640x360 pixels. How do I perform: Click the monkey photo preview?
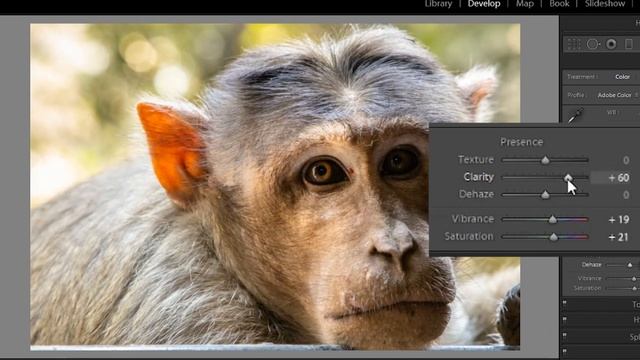275,187
